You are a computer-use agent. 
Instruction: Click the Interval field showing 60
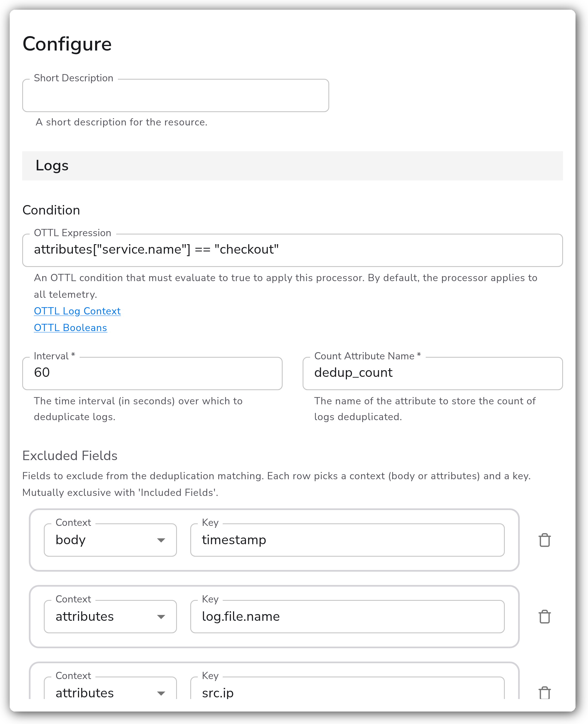coord(153,373)
